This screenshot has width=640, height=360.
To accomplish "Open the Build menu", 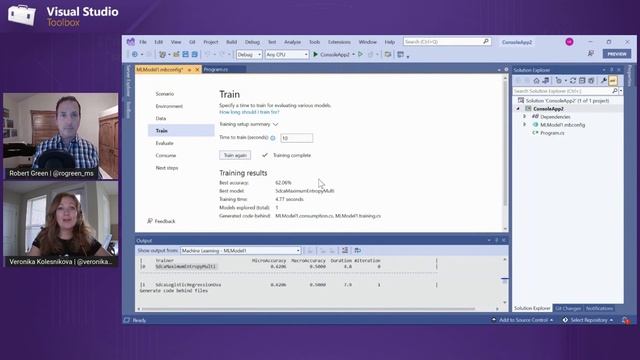I will click(x=231, y=42).
